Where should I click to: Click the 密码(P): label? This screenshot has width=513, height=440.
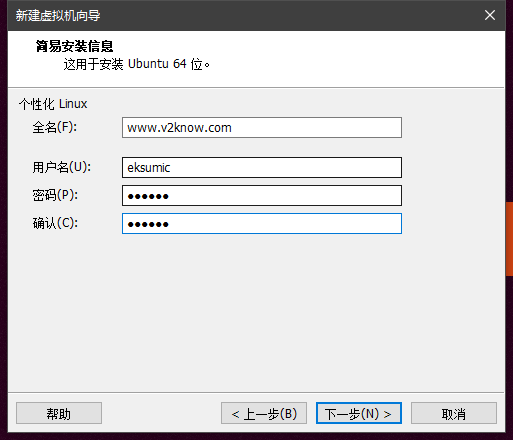tap(55, 195)
